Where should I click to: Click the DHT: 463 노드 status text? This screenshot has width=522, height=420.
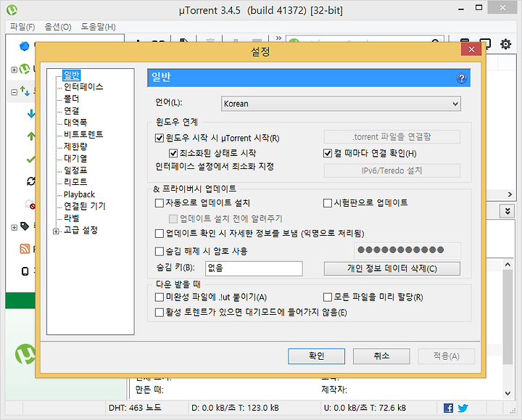(135, 408)
